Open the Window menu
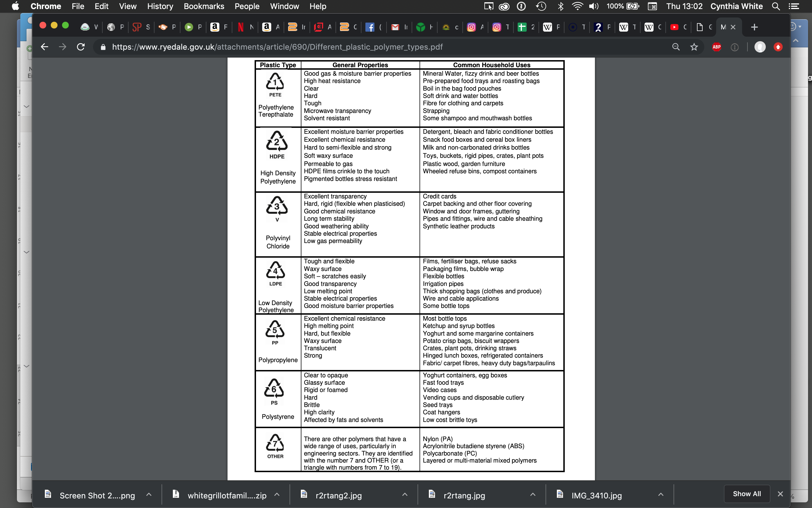Image resolution: width=812 pixels, height=508 pixels. point(284,6)
